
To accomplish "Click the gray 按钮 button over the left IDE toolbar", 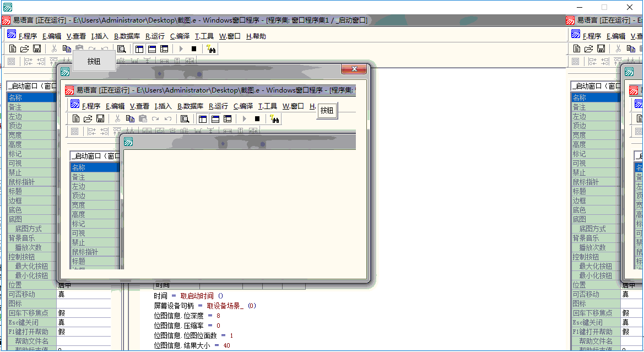I will (x=94, y=61).
